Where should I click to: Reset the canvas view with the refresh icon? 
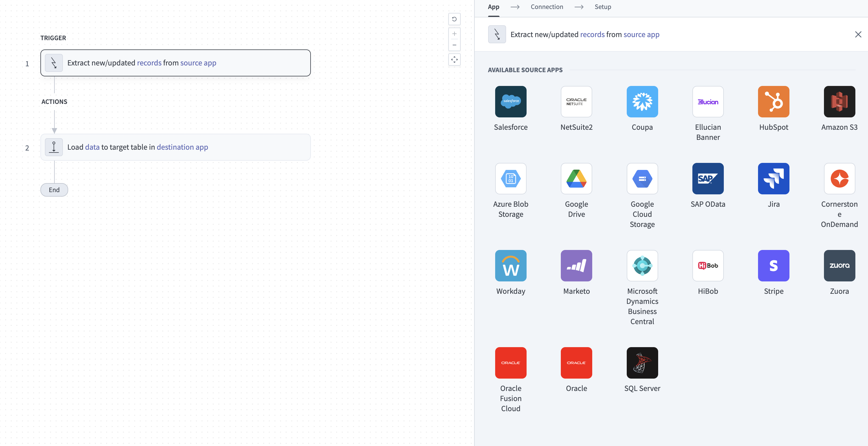454,19
